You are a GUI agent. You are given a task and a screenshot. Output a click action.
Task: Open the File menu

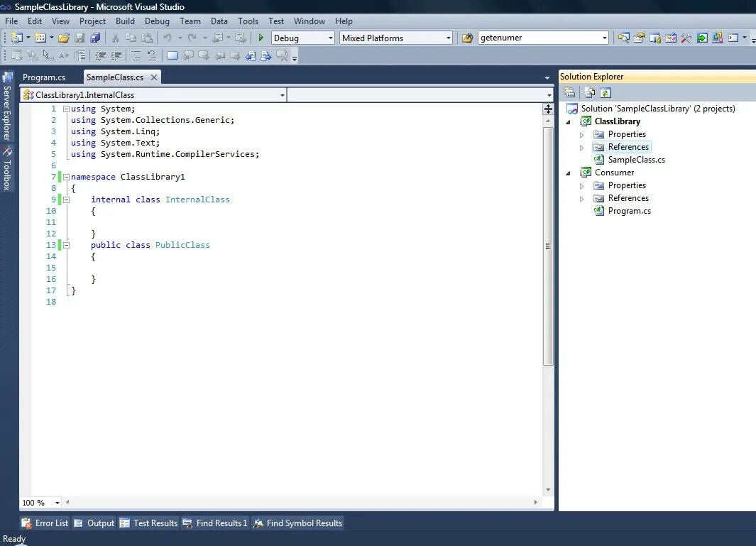point(11,21)
